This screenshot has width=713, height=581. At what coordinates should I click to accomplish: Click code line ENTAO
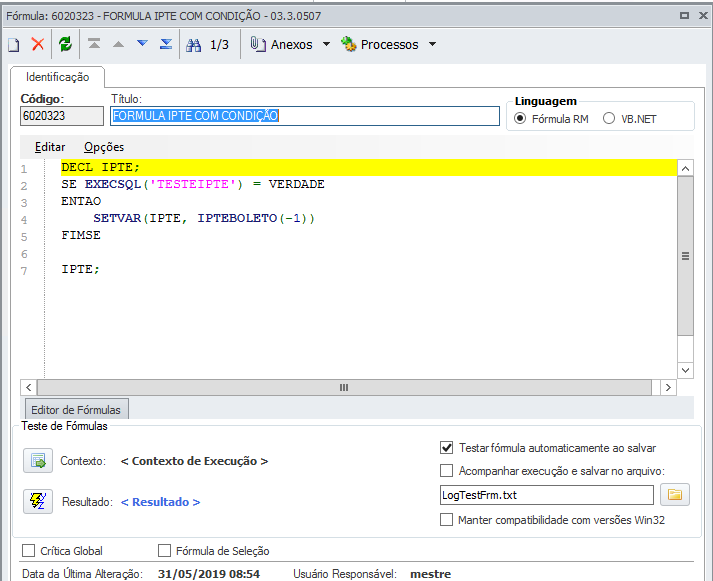click(x=81, y=201)
